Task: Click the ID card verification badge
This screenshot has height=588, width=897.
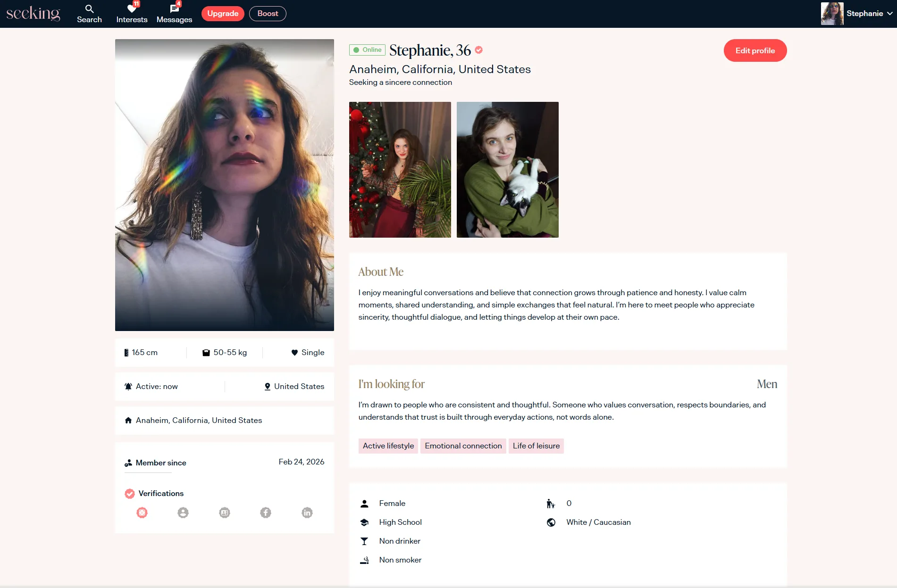Action: click(x=225, y=513)
